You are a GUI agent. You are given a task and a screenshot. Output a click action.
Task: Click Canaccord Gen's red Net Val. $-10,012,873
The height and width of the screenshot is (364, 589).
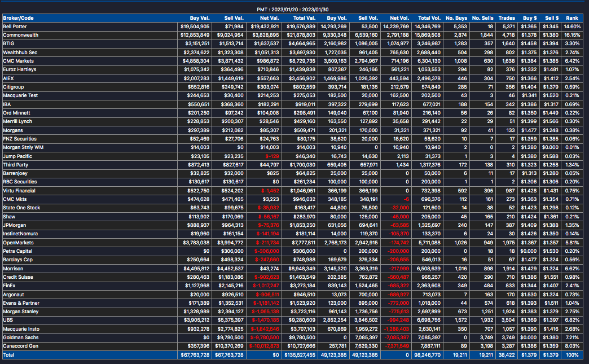click(x=264, y=346)
